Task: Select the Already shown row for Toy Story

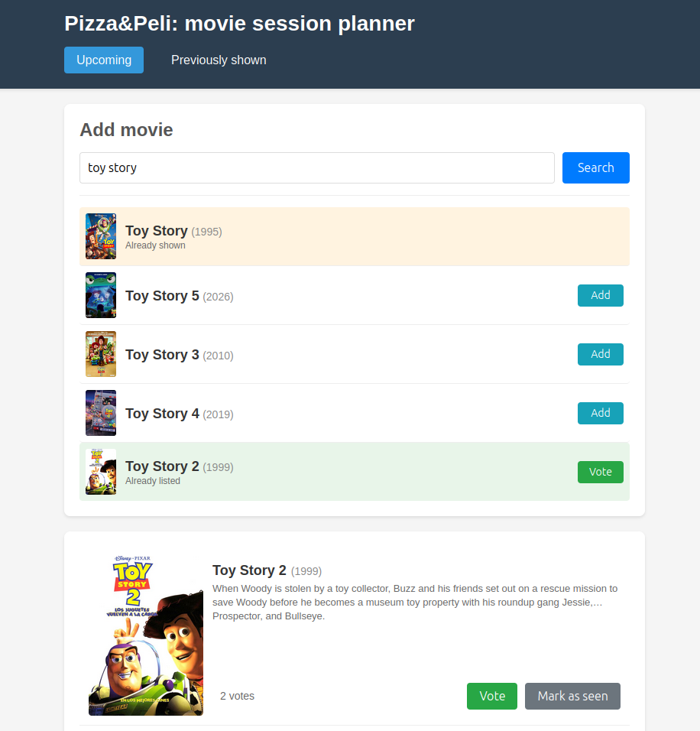Action: [x=354, y=236]
